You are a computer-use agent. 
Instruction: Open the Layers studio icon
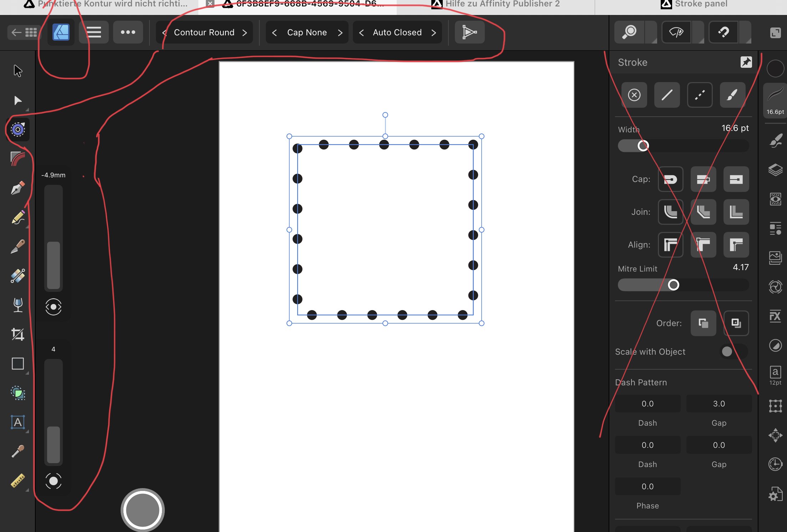point(775,170)
